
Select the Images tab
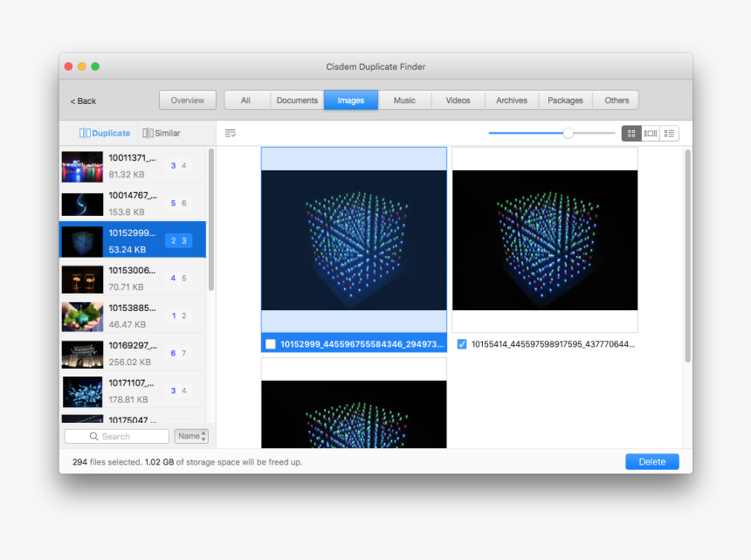pyautogui.click(x=351, y=100)
